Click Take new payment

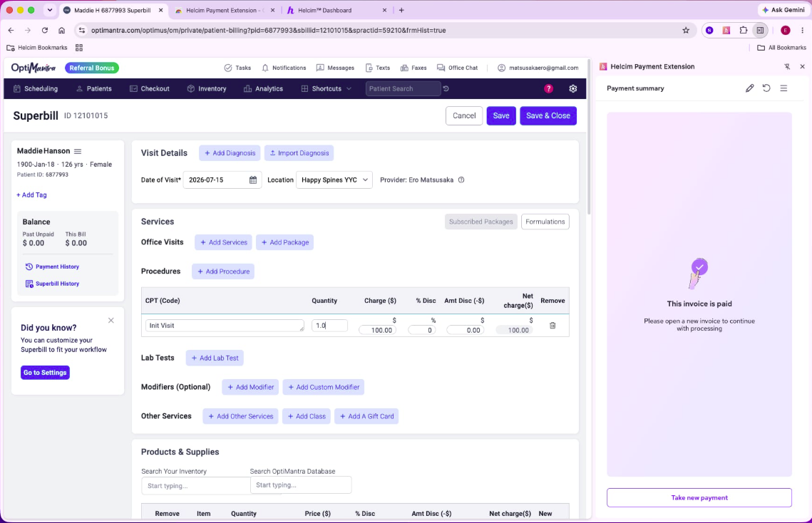click(x=699, y=497)
